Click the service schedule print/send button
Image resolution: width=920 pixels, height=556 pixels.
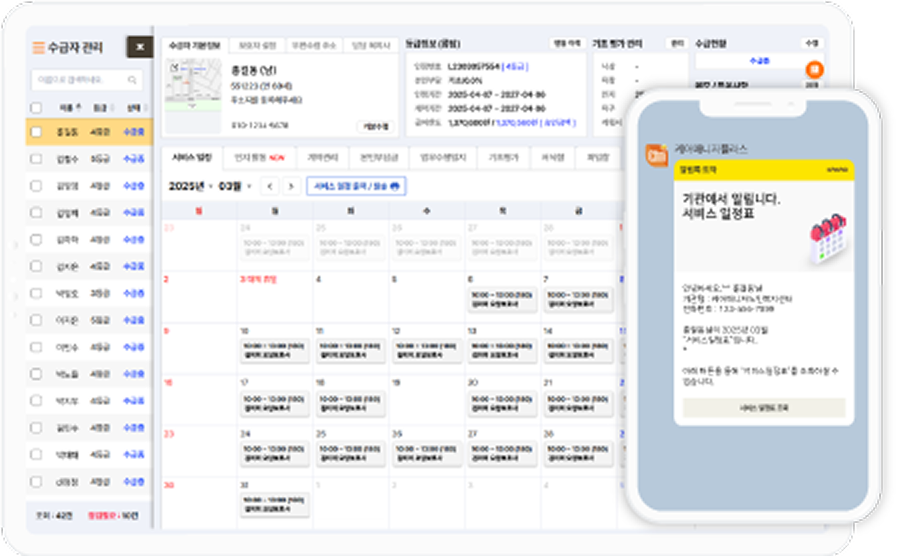356,186
